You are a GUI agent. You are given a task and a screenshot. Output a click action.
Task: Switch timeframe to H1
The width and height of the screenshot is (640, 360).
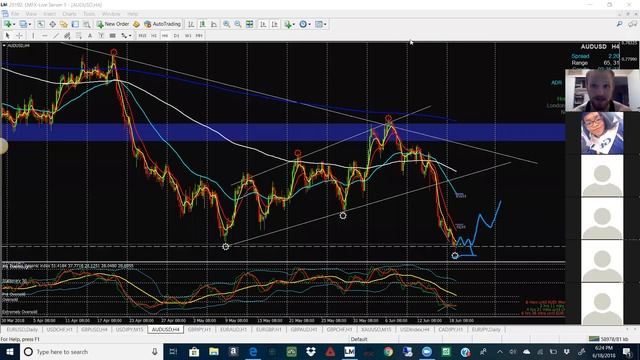[x=154, y=36]
